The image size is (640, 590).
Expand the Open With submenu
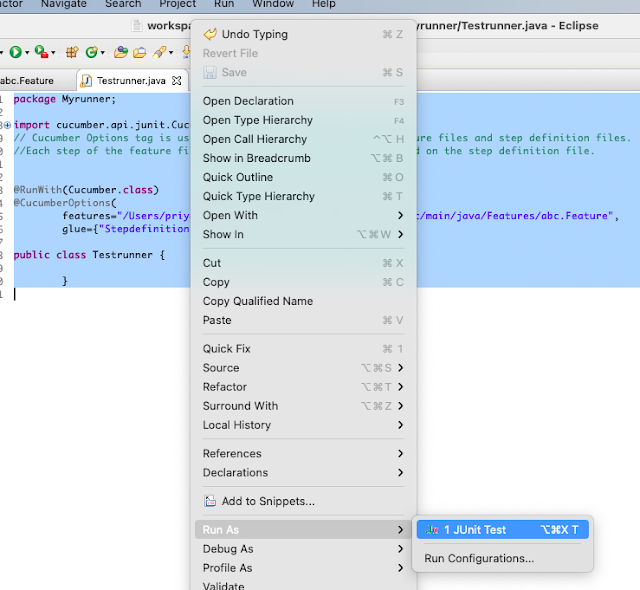(x=303, y=215)
